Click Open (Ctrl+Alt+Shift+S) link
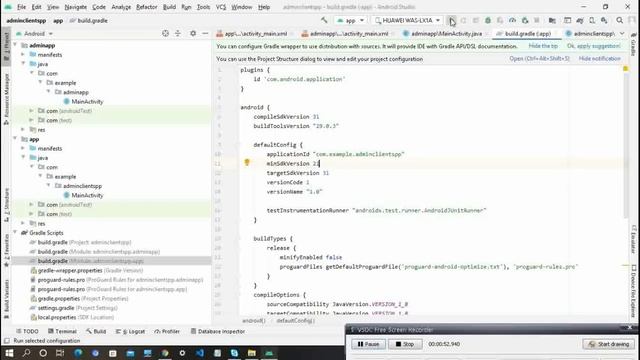The image size is (640, 360). tap(539, 59)
